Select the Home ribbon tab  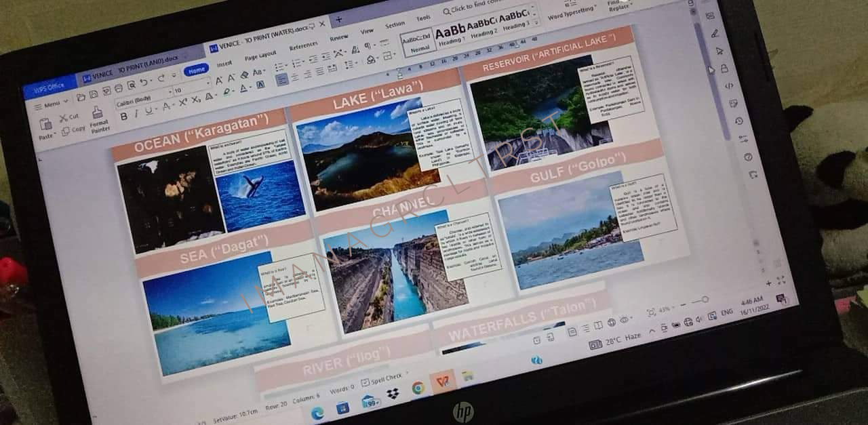(196, 70)
